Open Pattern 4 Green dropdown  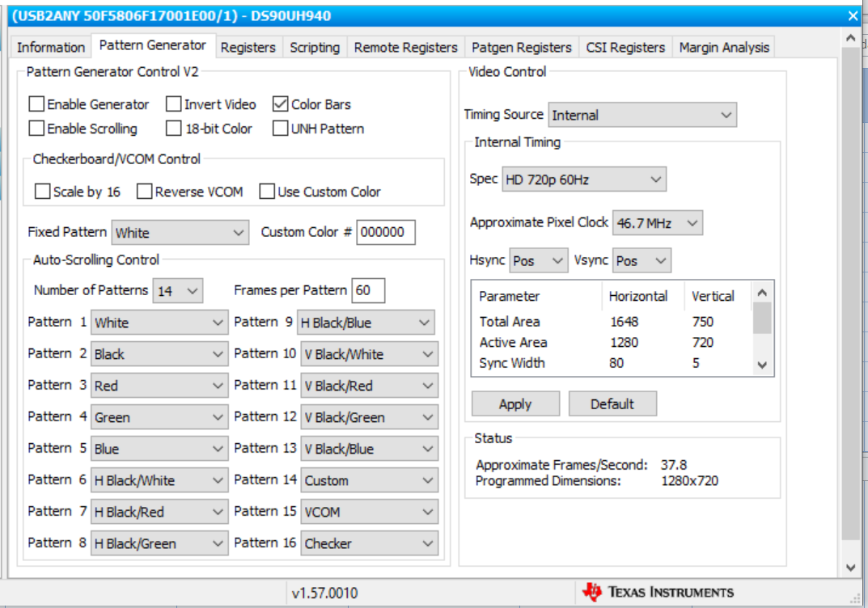click(x=159, y=417)
